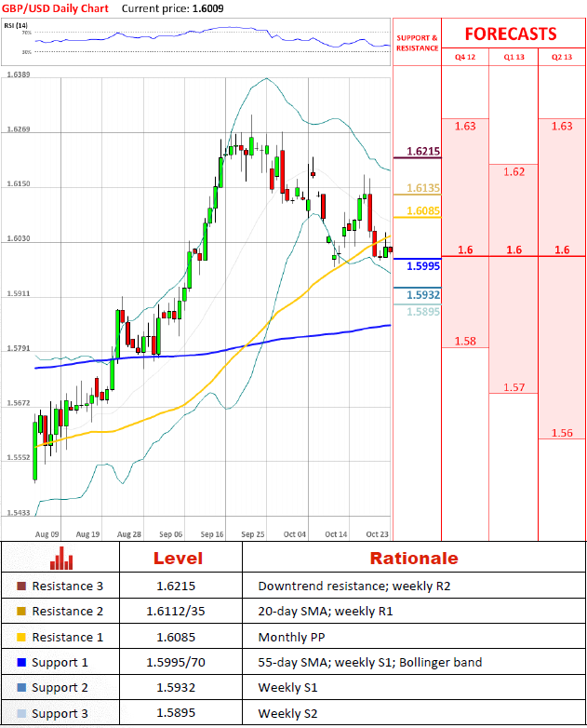Open the Q4 12 forecast column header
Viewport: 587px width, 728px height.
[464, 58]
